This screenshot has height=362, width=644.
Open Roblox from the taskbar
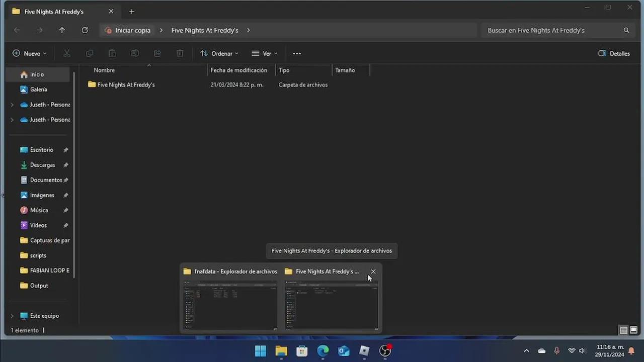[364, 351]
